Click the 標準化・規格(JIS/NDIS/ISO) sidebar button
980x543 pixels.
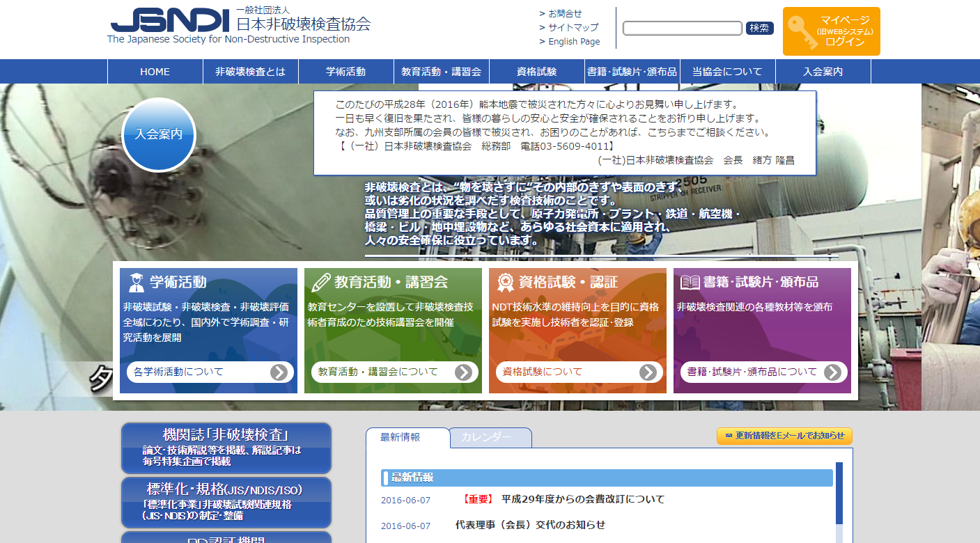pyautogui.click(x=226, y=503)
